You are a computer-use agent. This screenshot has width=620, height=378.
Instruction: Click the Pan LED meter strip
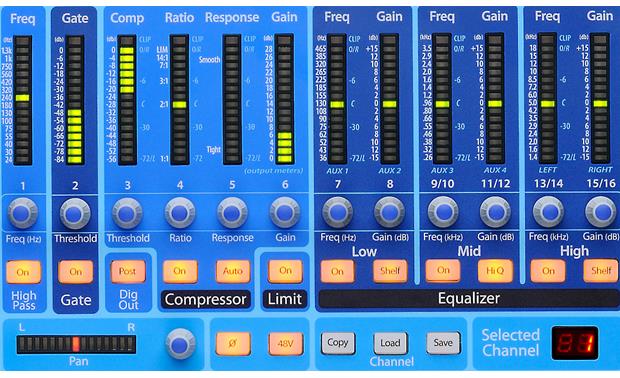[76, 344]
